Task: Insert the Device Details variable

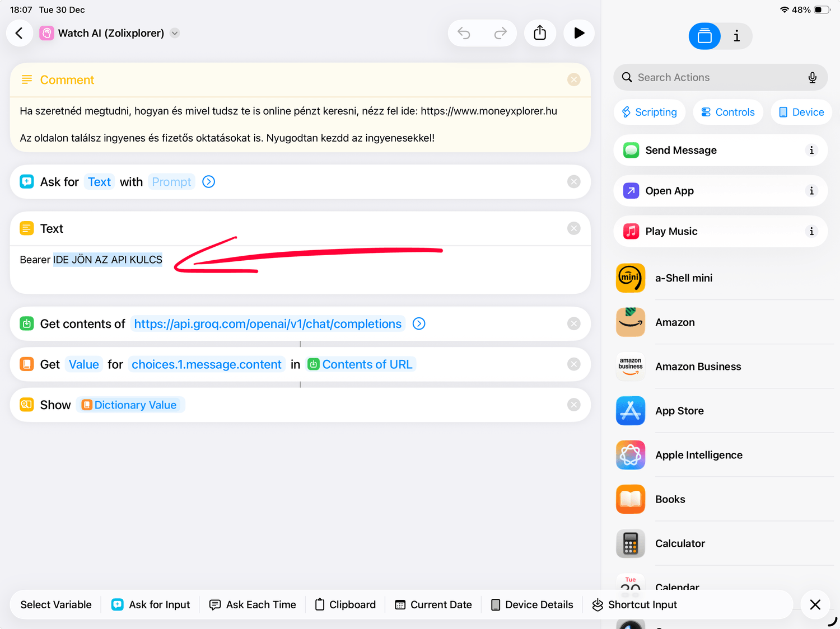Action: [531, 604]
